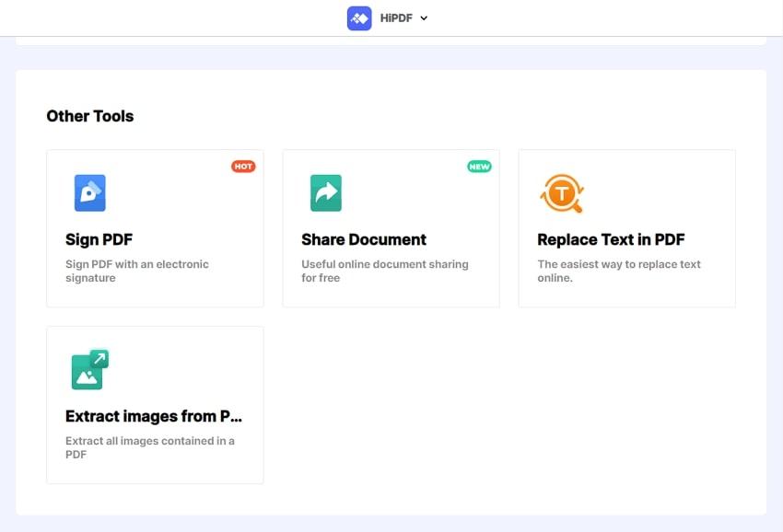This screenshot has width=783, height=532.
Task: Click empty space right of the Replace Text icon
Action: (663, 193)
